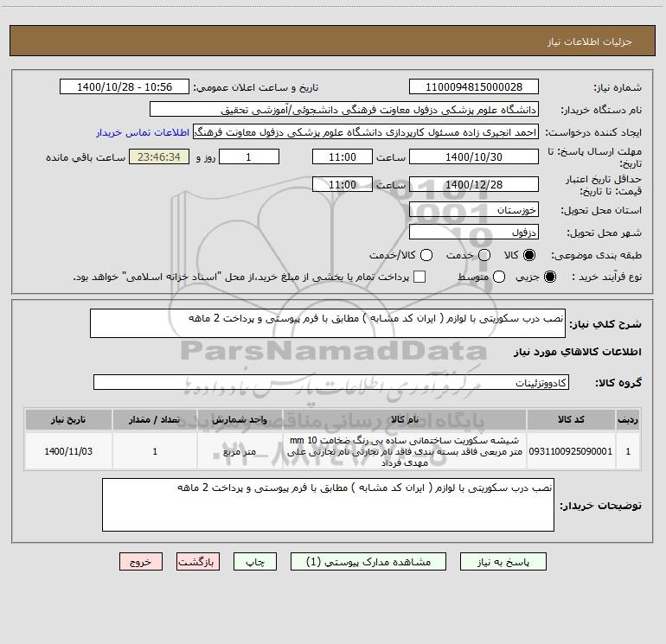Select the کالا/خدمت radio option
666x644 pixels.
(426, 255)
